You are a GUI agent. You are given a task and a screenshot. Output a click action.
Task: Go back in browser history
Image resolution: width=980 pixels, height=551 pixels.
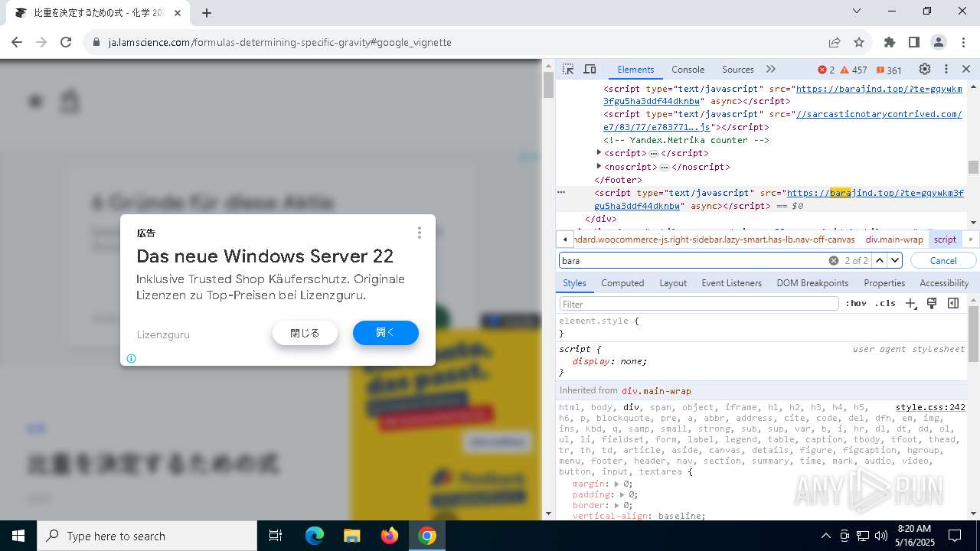(17, 42)
